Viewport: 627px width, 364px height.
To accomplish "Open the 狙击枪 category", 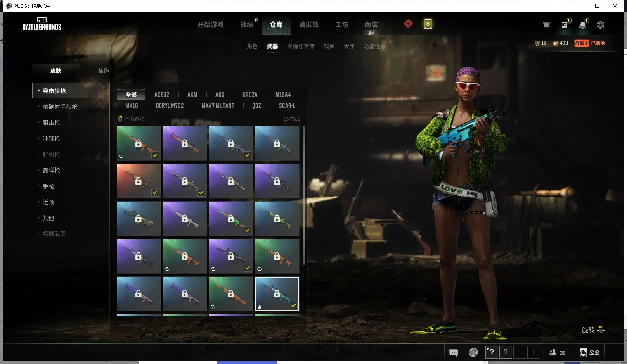I will click(51, 122).
